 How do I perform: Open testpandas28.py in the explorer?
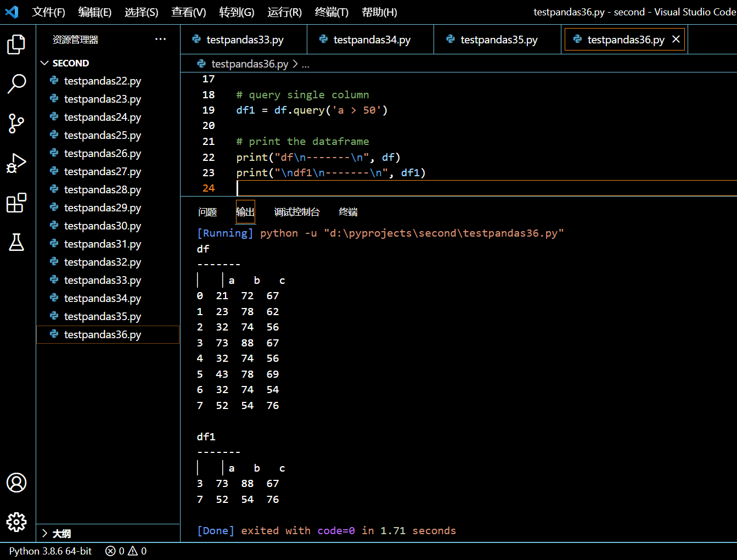(x=108, y=189)
